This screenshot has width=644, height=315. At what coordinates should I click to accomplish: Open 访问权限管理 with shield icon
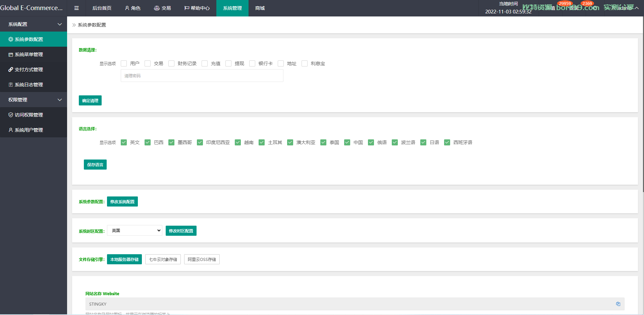coord(34,115)
